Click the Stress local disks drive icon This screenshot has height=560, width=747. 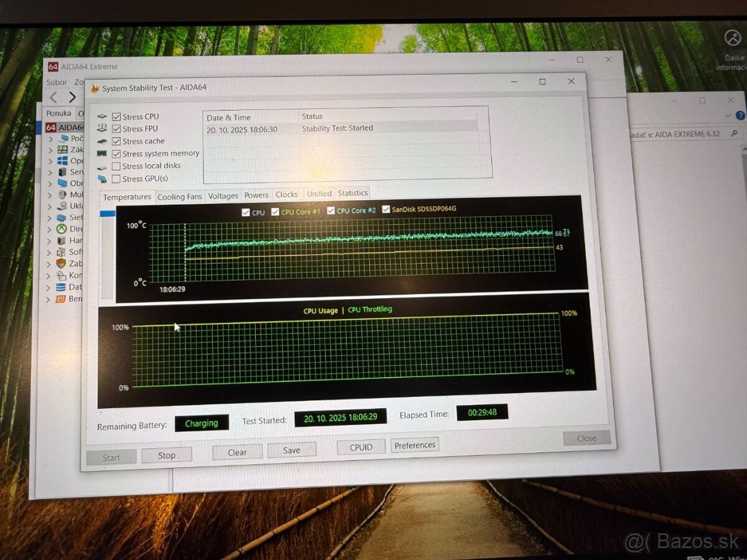[x=101, y=166]
